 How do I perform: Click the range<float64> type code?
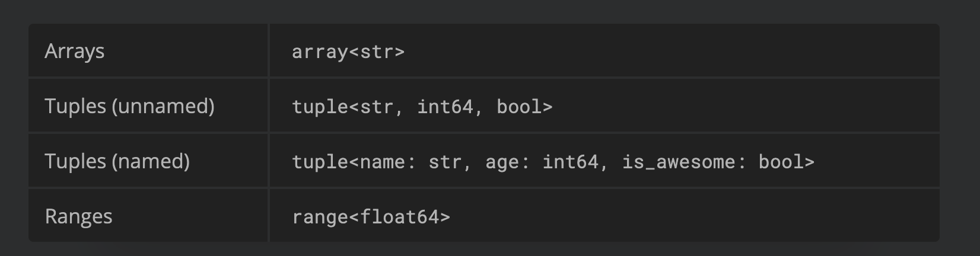[371, 217]
